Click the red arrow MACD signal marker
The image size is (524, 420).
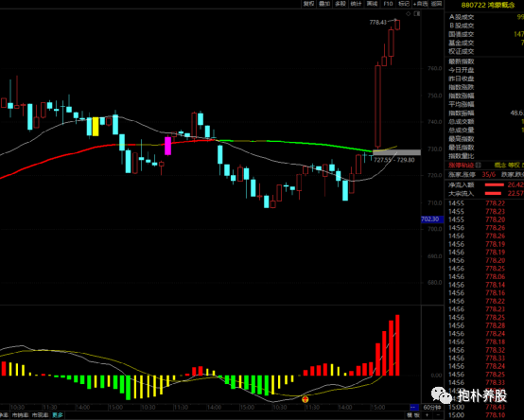coord(306,399)
